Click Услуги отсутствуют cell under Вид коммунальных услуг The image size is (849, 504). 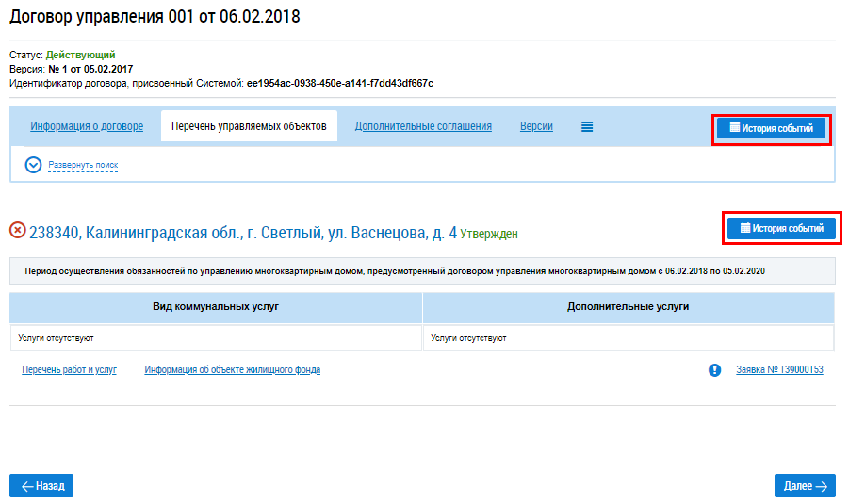point(216,338)
